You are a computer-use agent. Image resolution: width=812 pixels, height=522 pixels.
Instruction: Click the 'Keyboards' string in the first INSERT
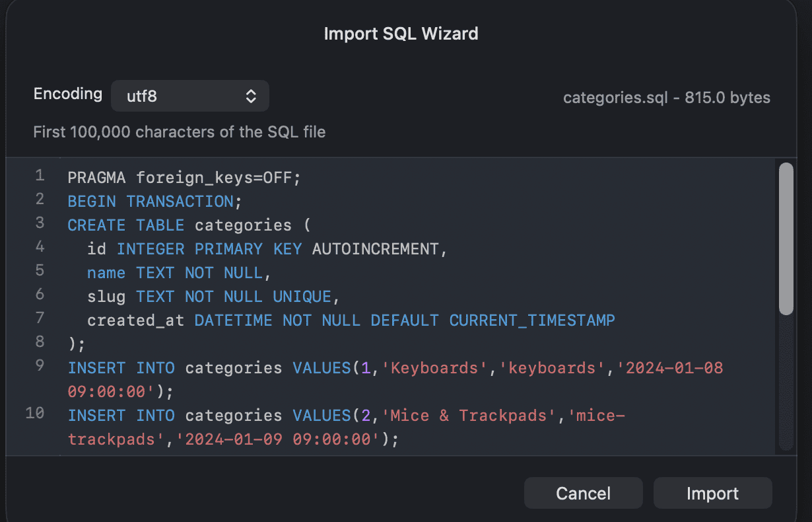coord(434,368)
